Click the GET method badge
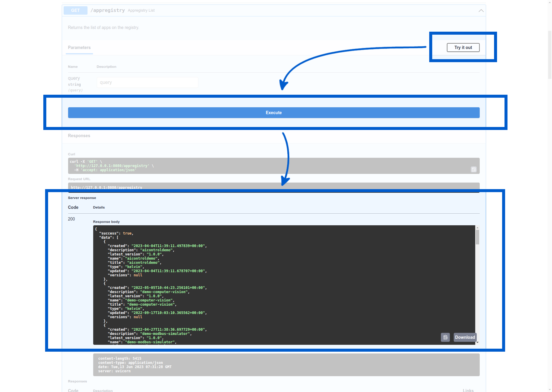The image size is (552, 392). tap(75, 10)
